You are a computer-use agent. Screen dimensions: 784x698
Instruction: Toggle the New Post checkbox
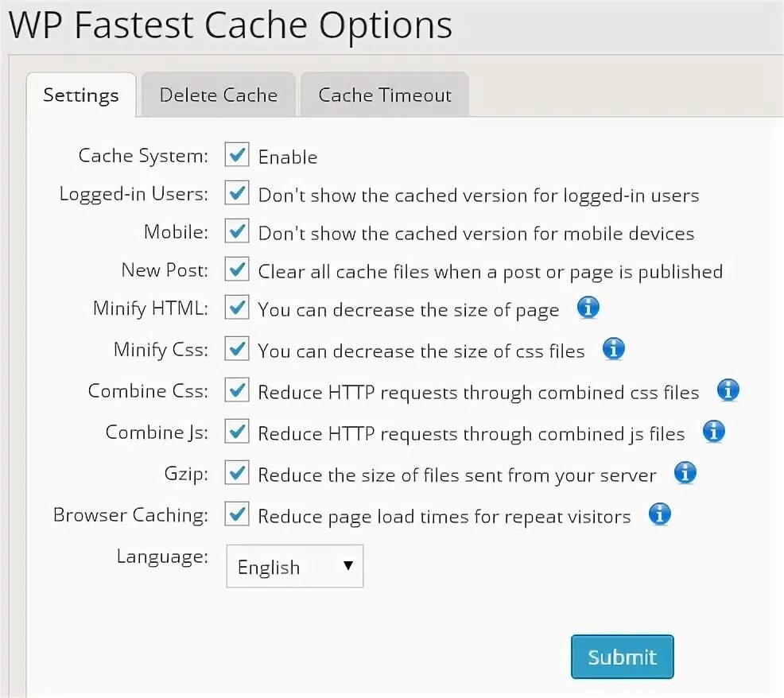(x=237, y=270)
